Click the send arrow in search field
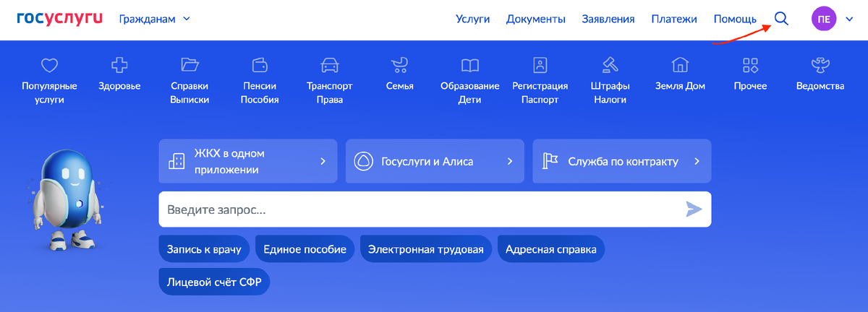This screenshot has width=868, height=312. click(x=694, y=209)
